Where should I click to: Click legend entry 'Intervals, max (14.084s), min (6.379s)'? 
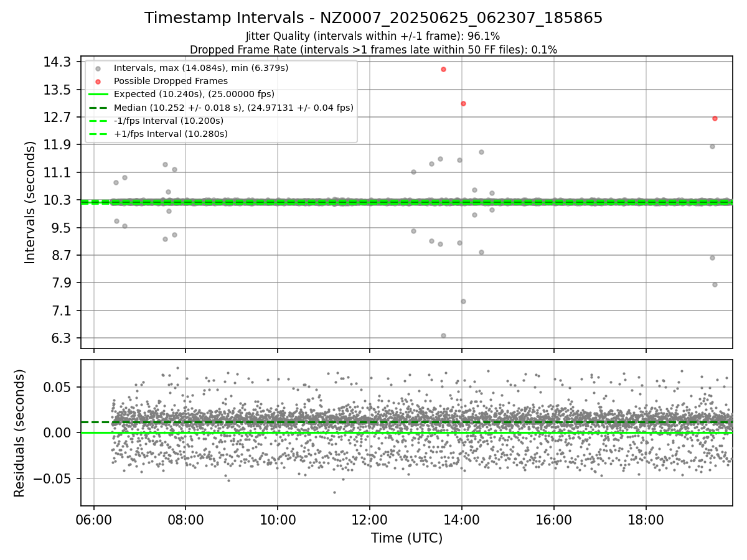(x=201, y=68)
